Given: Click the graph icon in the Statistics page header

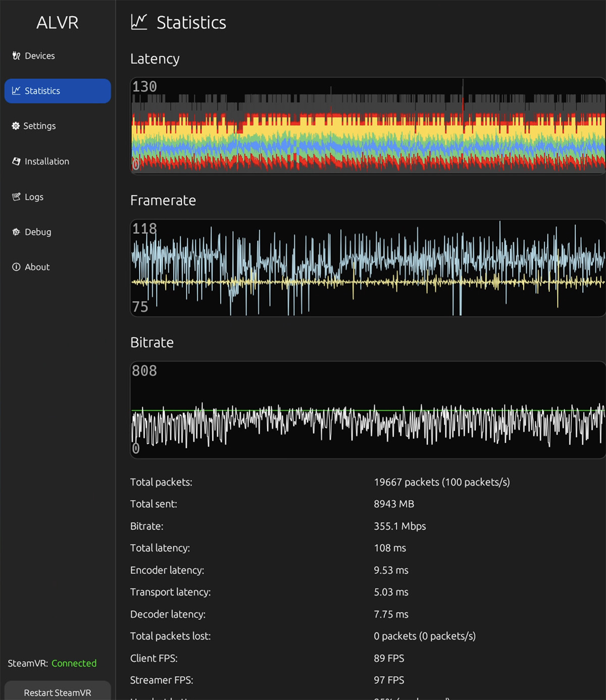Looking at the screenshot, I should [x=139, y=22].
